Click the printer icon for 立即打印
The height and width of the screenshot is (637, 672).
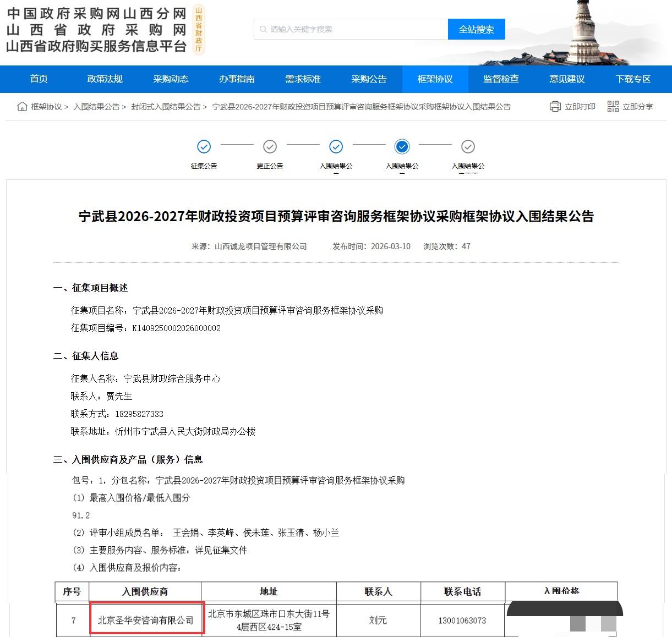(x=555, y=107)
